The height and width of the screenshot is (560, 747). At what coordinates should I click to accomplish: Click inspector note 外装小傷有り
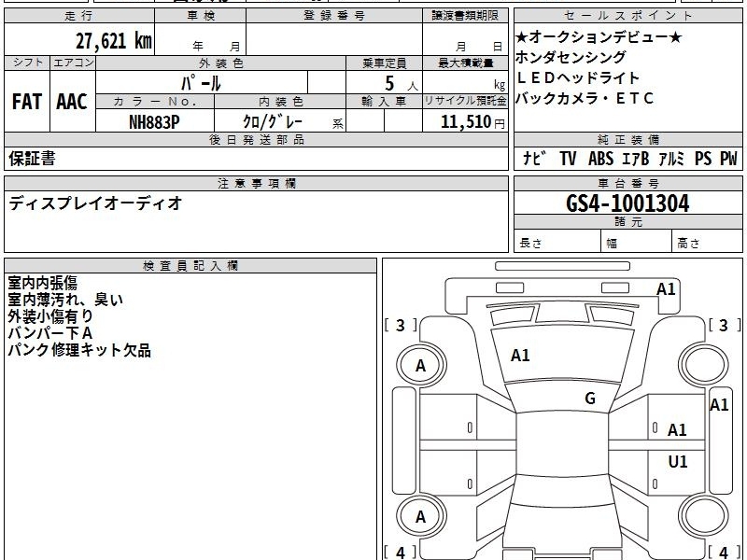click(x=50, y=316)
